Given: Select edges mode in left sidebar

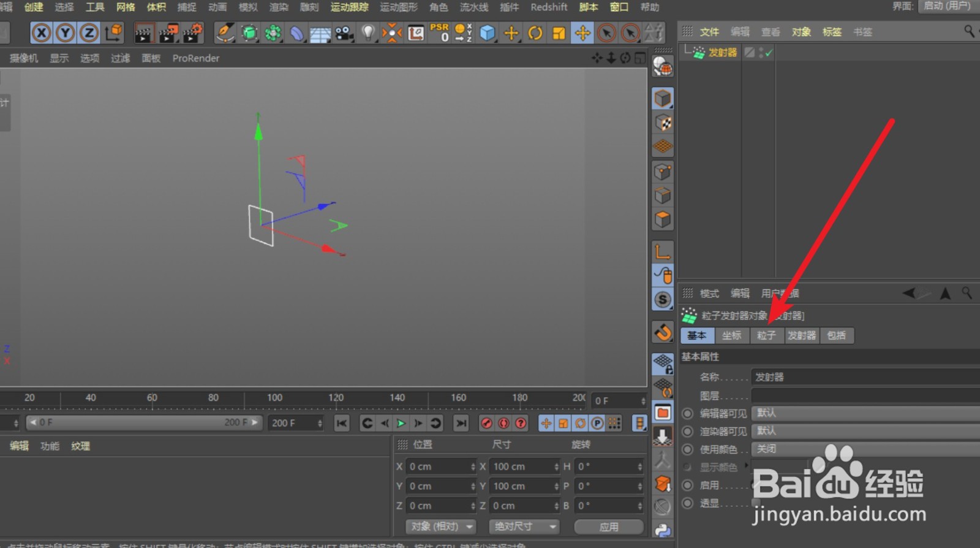Looking at the screenshot, I should pos(663,196).
